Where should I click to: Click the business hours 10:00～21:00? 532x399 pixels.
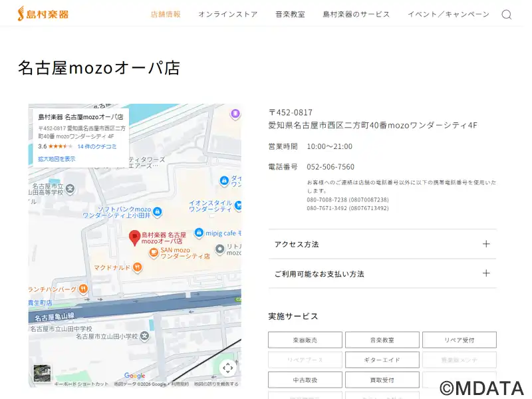tap(329, 146)
